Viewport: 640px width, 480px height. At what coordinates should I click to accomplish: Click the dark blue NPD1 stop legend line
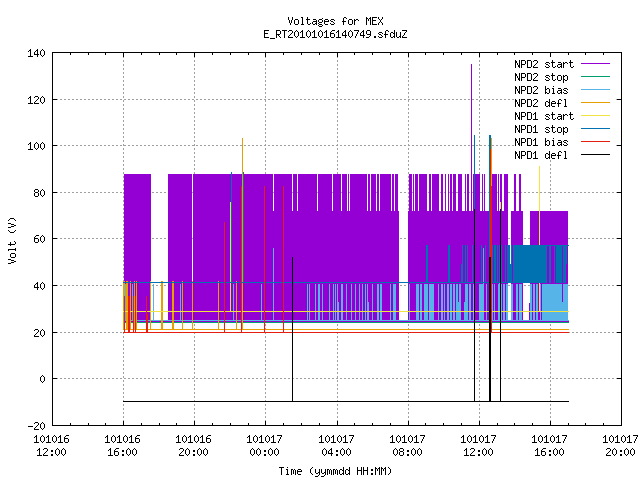595,129
